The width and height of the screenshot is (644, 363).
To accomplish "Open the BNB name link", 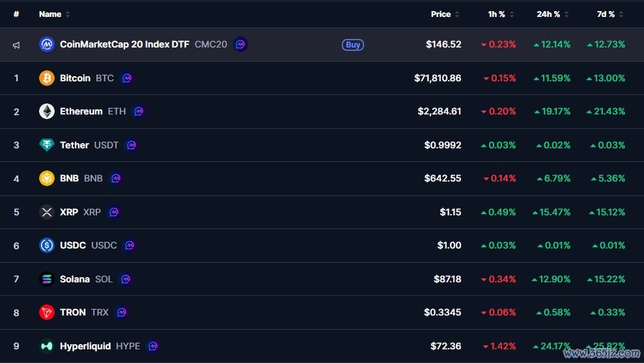I will tap(70, 178).
